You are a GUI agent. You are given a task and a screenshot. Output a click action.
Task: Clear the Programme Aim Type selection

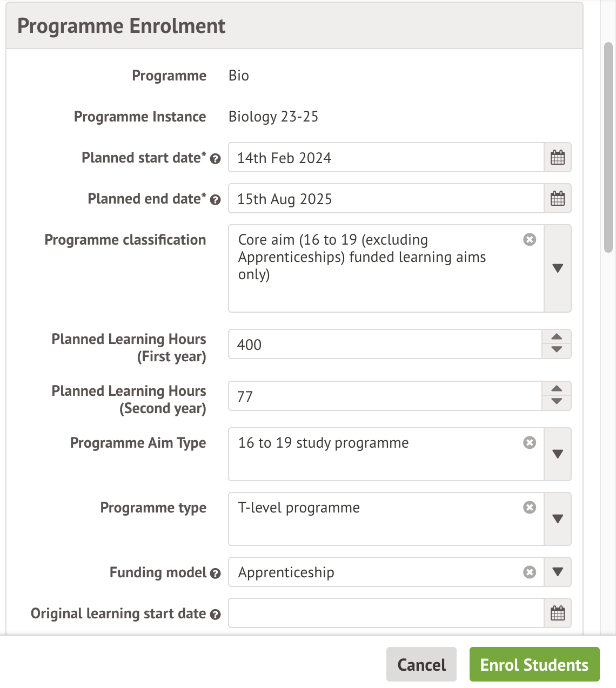tap(530, 442)
